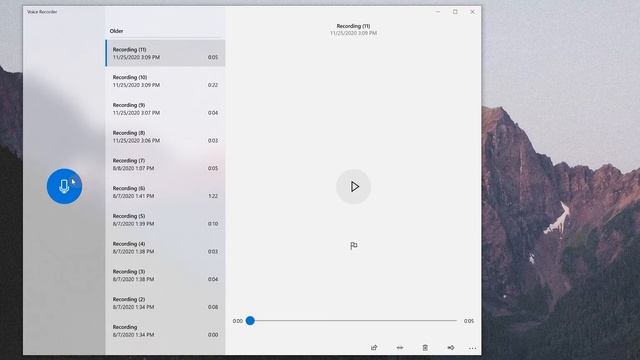Choose Recording (8) in the list

pos(165,136)
